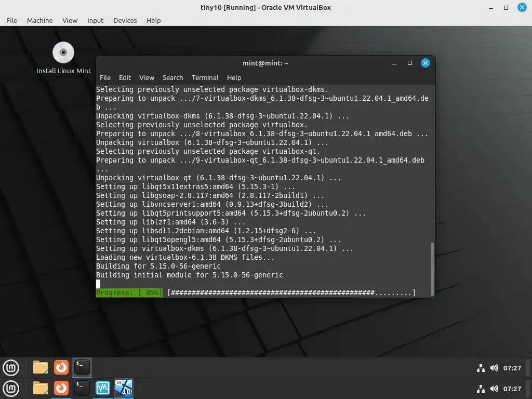Restore the VirtualBox window size

[506, 7]
